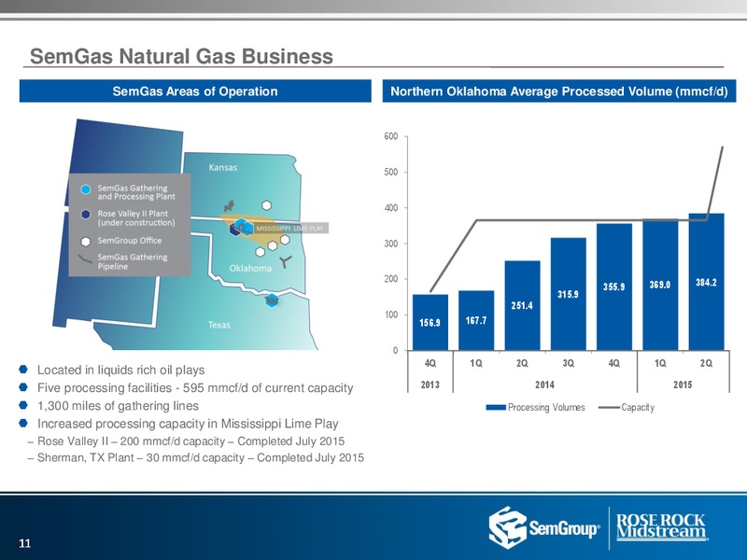
Task: Click the Rose Rock Midstream logo
Action: [x=661, y=527]
